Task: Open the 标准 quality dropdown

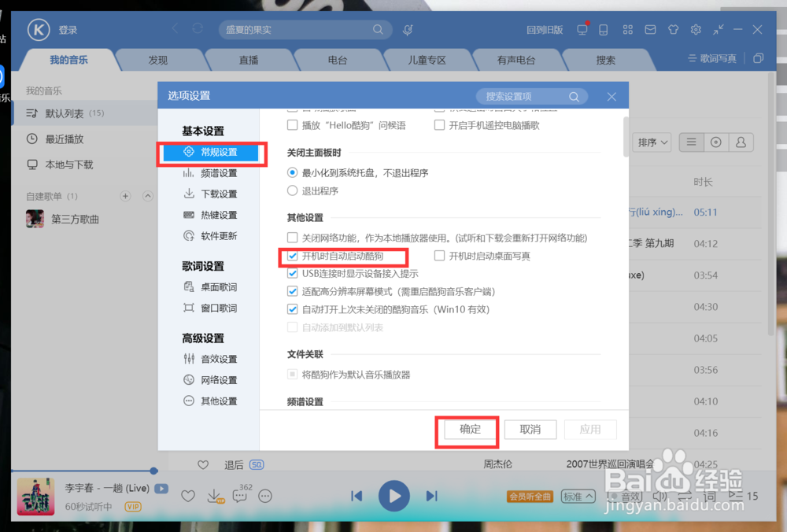Action: pos(578,497)
